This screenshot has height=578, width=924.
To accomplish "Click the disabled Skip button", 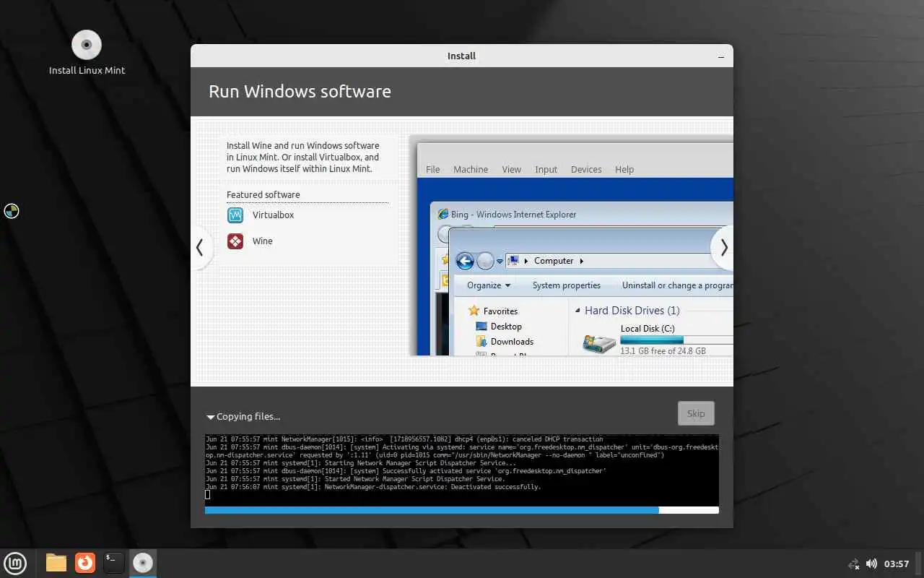I will click(x=696, y=413).
